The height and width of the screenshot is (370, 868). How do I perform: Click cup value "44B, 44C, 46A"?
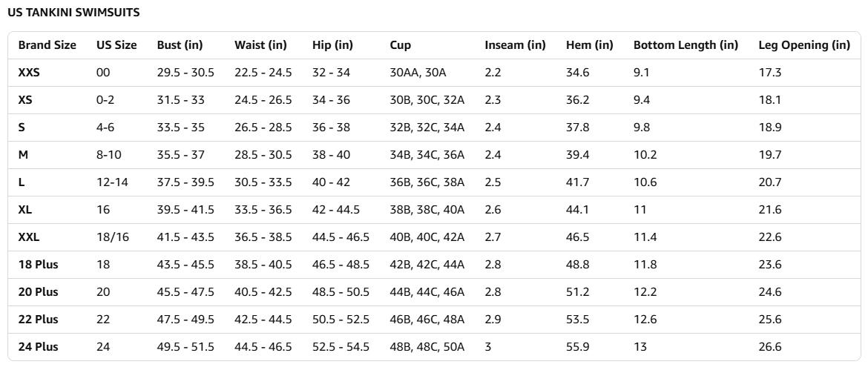coord(427,292)
